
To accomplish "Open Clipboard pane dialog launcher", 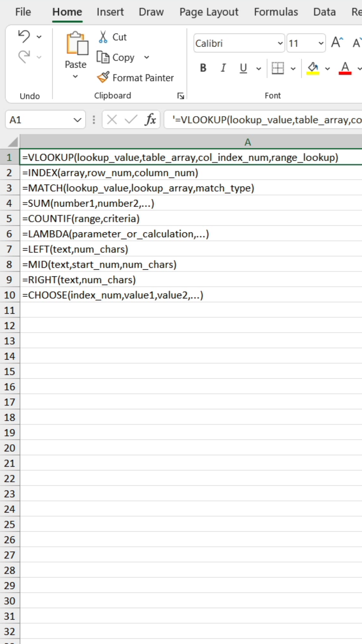I will [181, 96].
